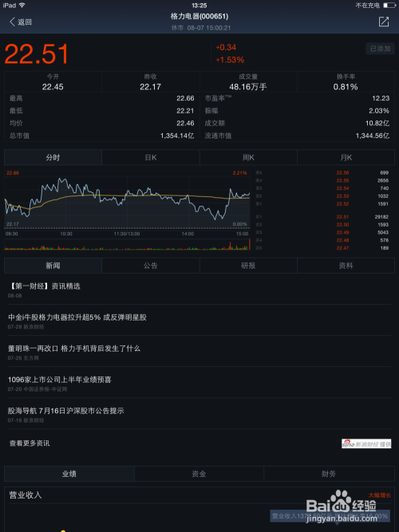399x532 pixels.
Task: Open the 资料 tab
Action: tap(346, 266)
